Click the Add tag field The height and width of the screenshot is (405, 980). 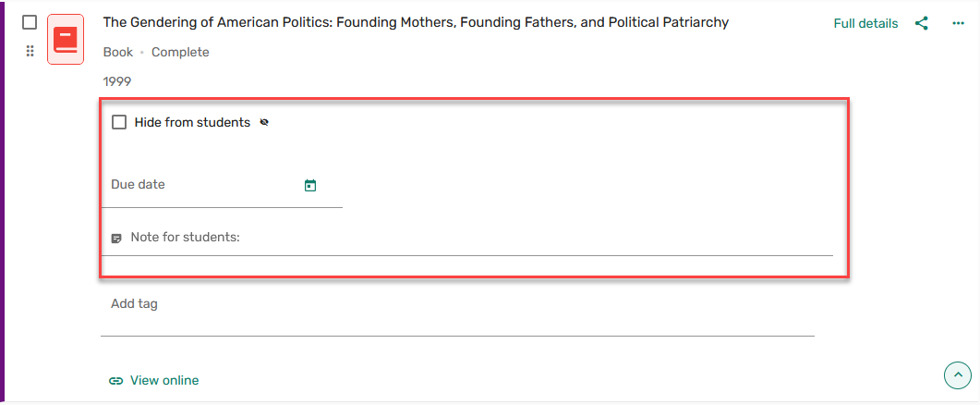[457, 304]
